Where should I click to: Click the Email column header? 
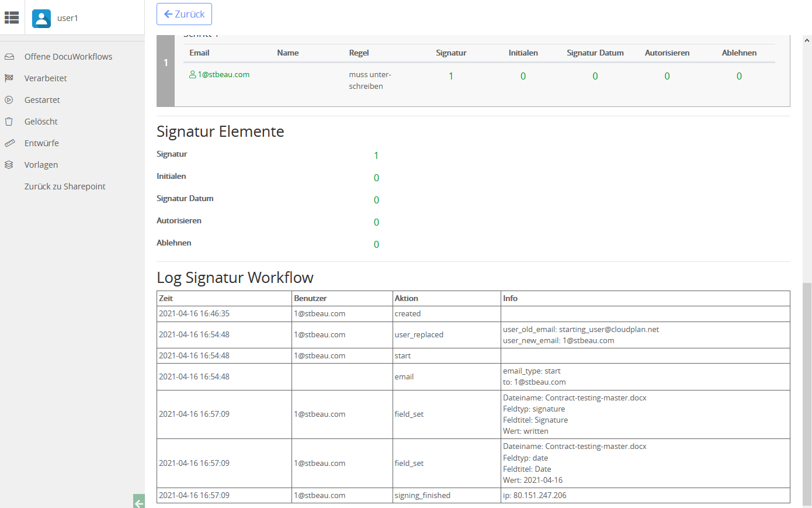(199, 53)
